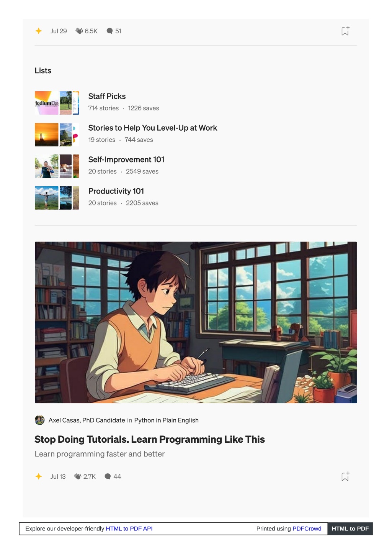Bookmark the Jul 29 story
The height and width of the screenshot is (555, 392).
coord(345,31)
